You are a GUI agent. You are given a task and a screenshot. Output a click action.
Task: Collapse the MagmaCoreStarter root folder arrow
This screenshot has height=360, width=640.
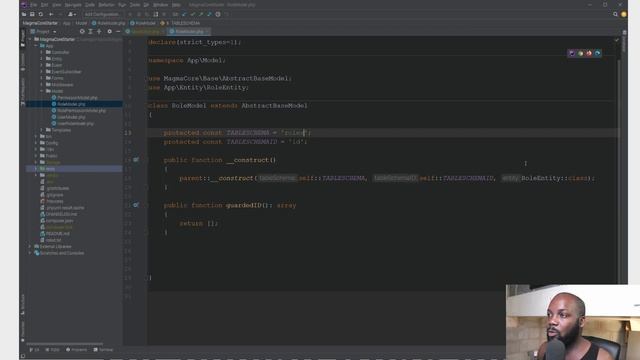point(30,40)
